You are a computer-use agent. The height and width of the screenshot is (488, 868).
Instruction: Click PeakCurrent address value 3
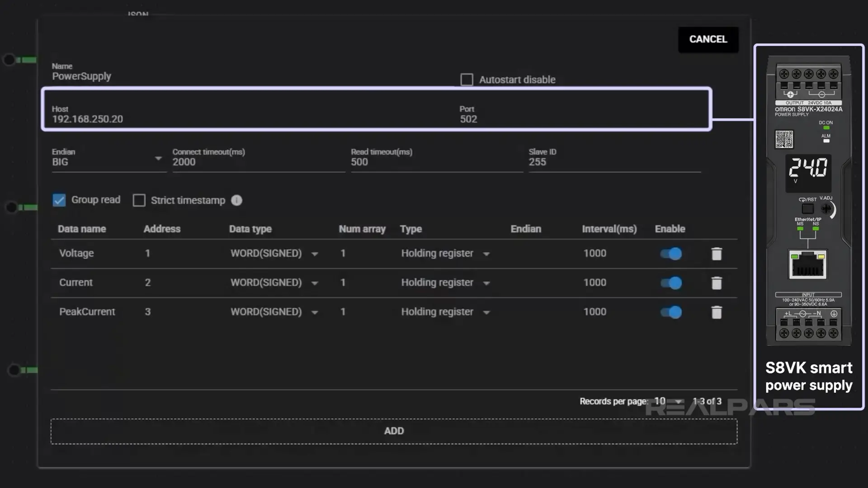(148, 312)
